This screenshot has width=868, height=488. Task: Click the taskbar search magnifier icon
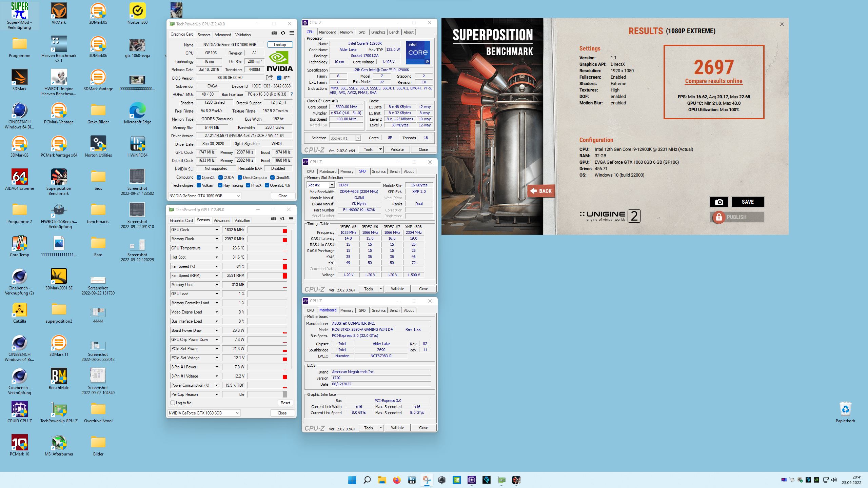367,480
